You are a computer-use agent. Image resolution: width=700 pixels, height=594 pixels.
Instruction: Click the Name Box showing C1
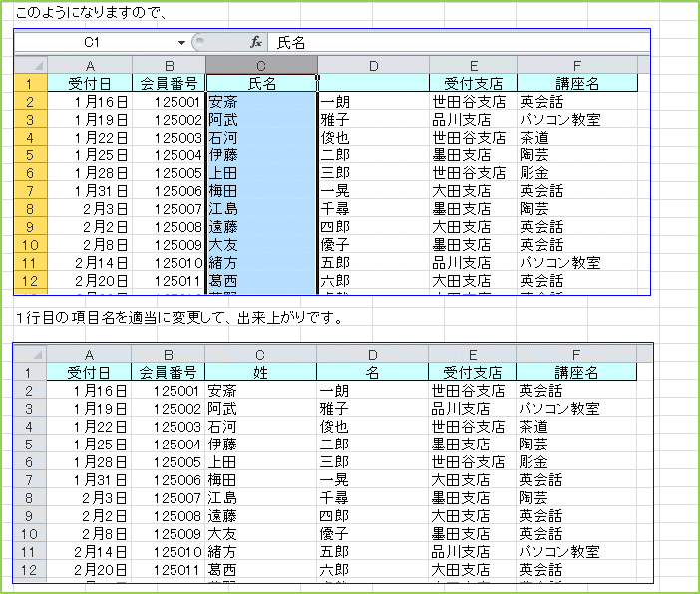(x=92, y=43)
